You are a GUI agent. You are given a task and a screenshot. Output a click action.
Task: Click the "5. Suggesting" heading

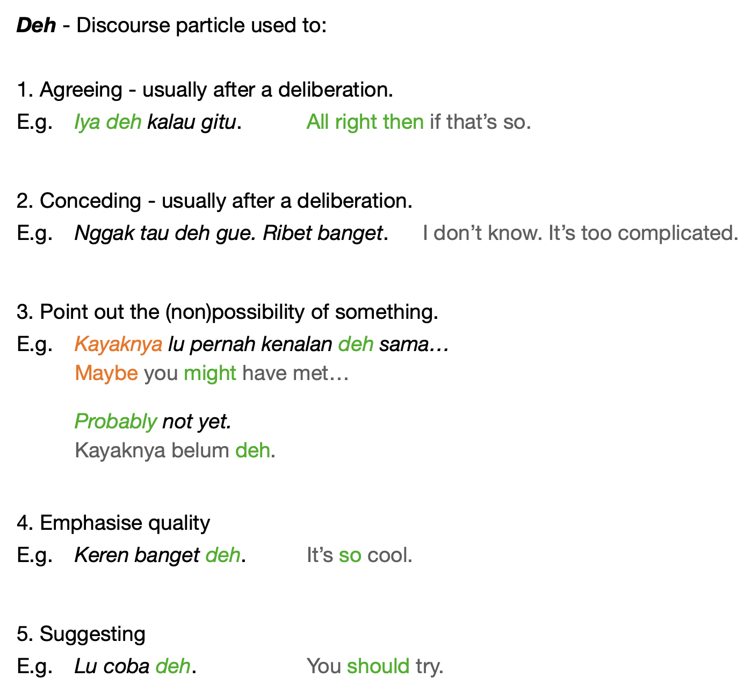click(x=81, y=634)
